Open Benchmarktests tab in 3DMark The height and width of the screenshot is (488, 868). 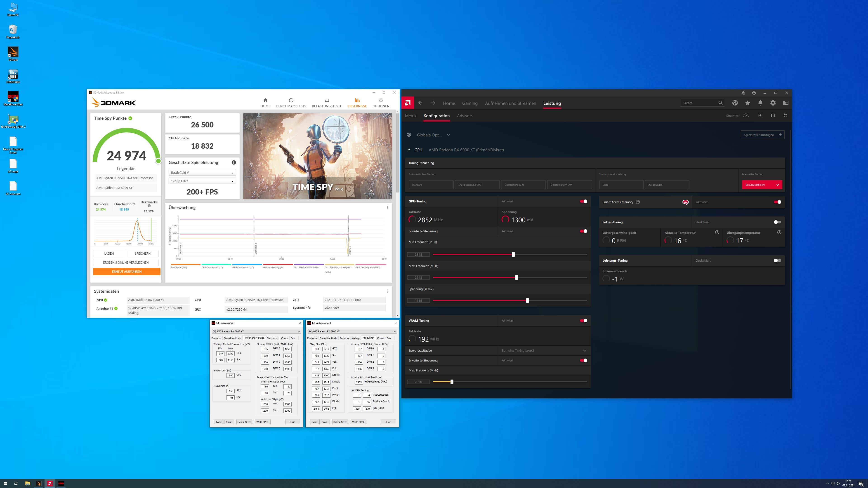click(x=291, y=102)
